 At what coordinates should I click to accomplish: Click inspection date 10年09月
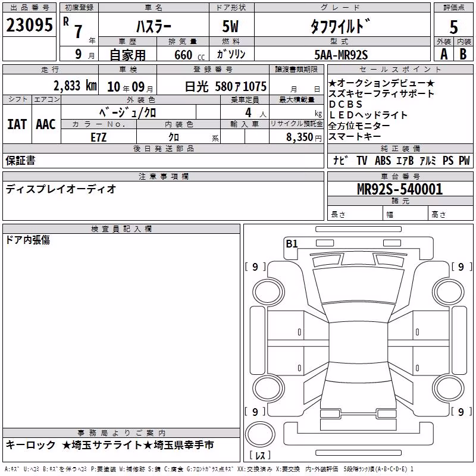(130, 87)
